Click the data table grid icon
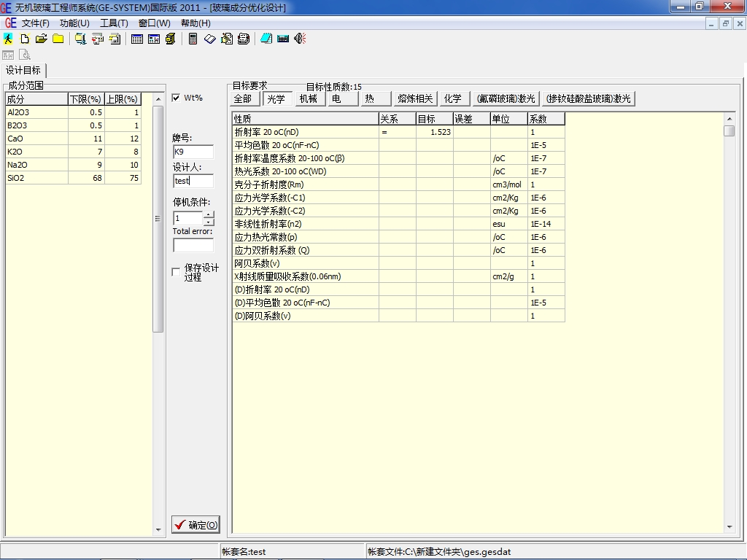The height and width of the screenshot is (560, 747). (x=136, y=39)
